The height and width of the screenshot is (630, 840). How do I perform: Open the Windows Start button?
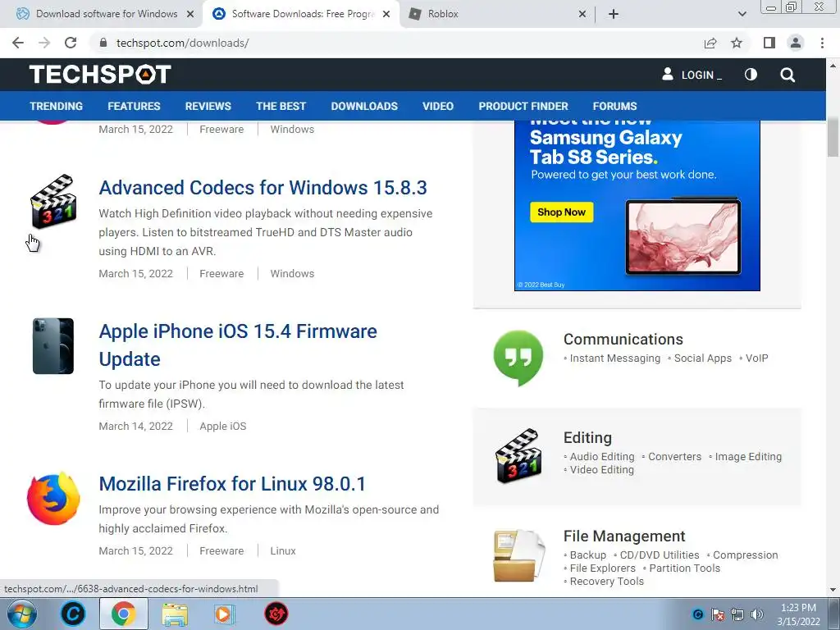tap(22, 614)
